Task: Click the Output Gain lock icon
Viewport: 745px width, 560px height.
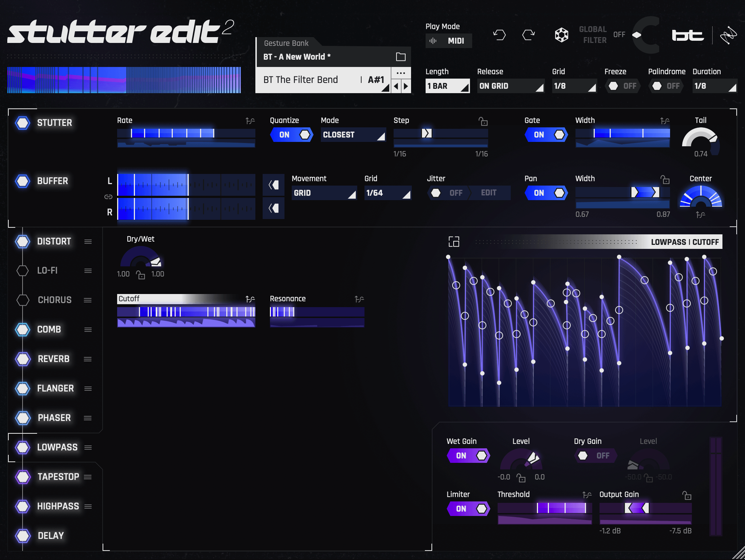Action: [687, 495]
